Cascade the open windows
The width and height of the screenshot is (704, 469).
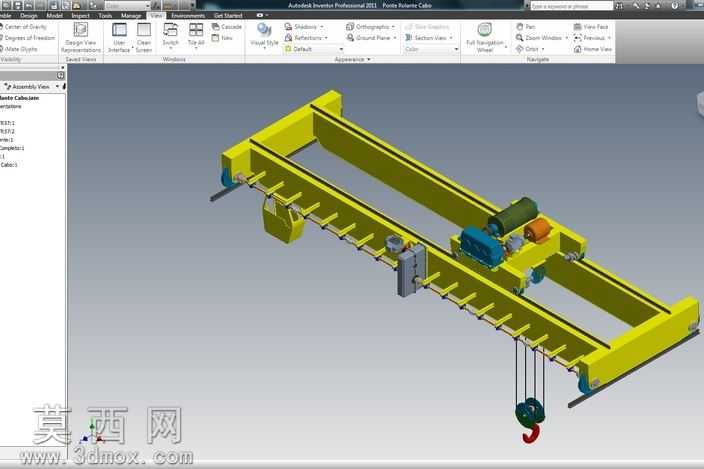(x=227, y=27)
